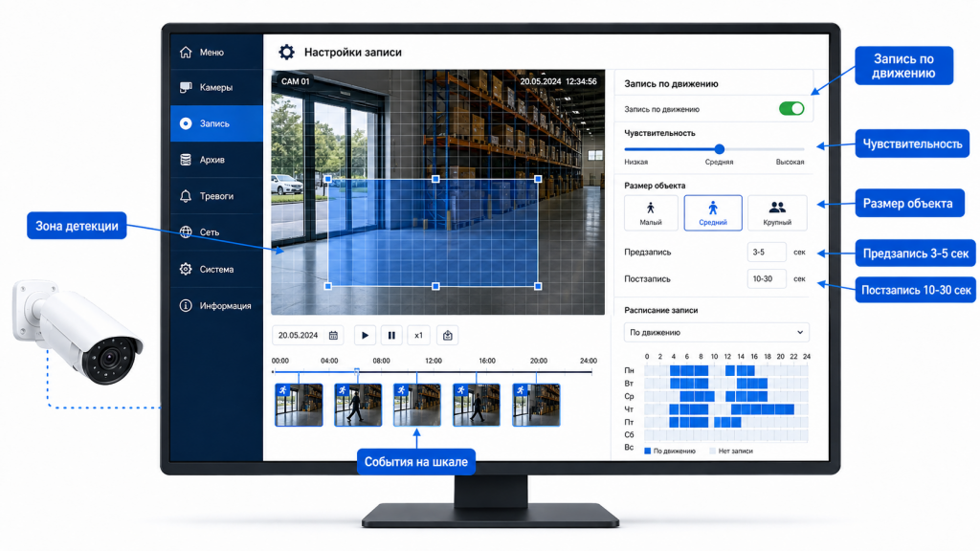Click the Информация info icon

[x=186, y=305]
